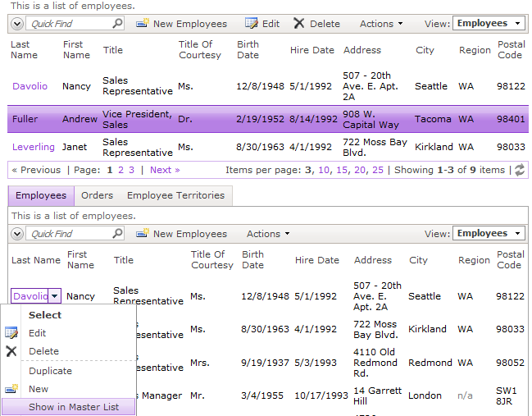The width and height of the screenshot is (532, 416).
Task: Sort lower list by Postal Code header
Action: click(511, 259)
